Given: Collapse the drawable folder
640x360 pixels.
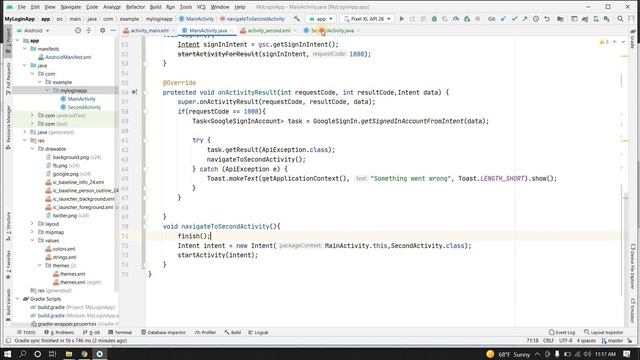Looking at the screenshot, I should pos(32,149).
